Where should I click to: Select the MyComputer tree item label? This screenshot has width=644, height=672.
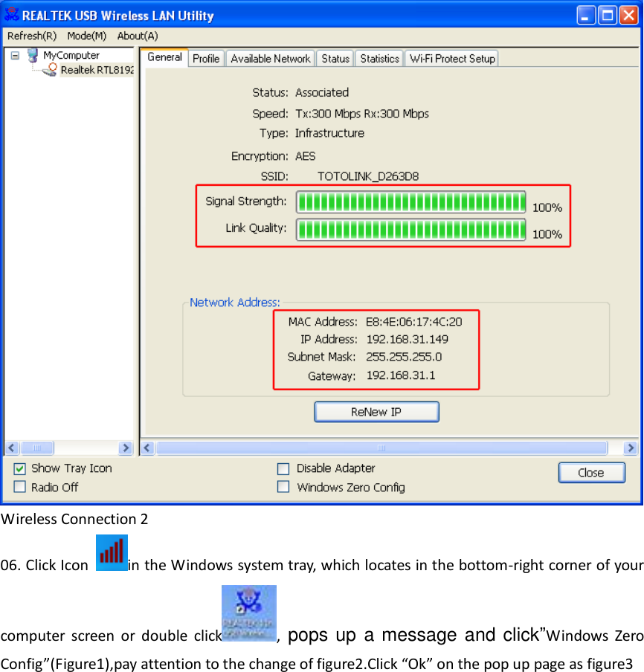(71, 55)
